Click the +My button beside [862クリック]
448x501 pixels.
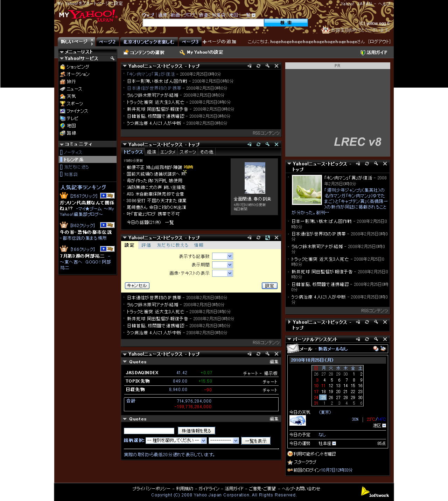(x=107, y=225)
